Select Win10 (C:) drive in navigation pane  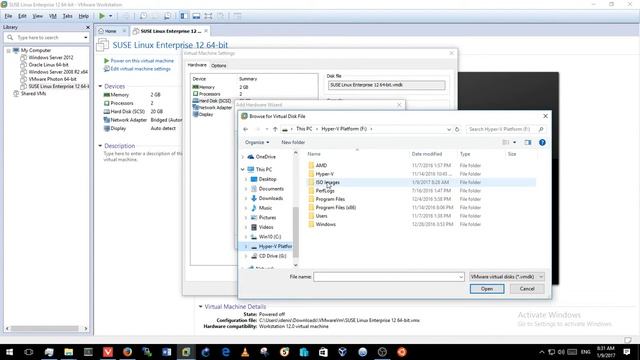271,237
